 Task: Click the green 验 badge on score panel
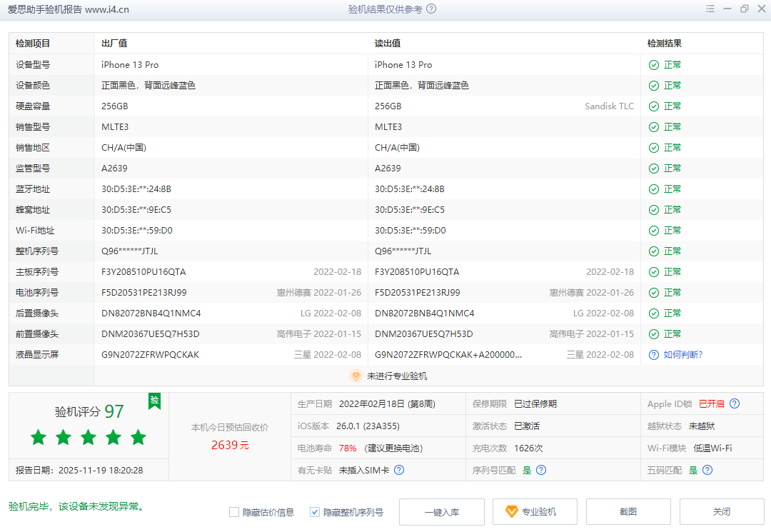click(154, 401)
